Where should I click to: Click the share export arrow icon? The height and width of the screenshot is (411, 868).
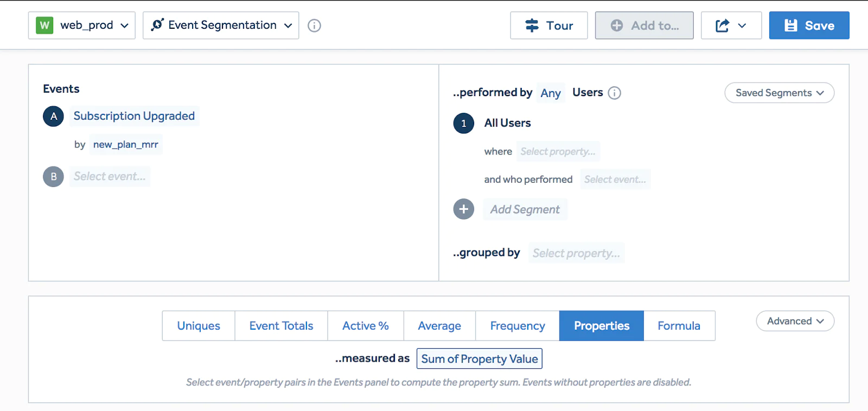tap(722, 25)
